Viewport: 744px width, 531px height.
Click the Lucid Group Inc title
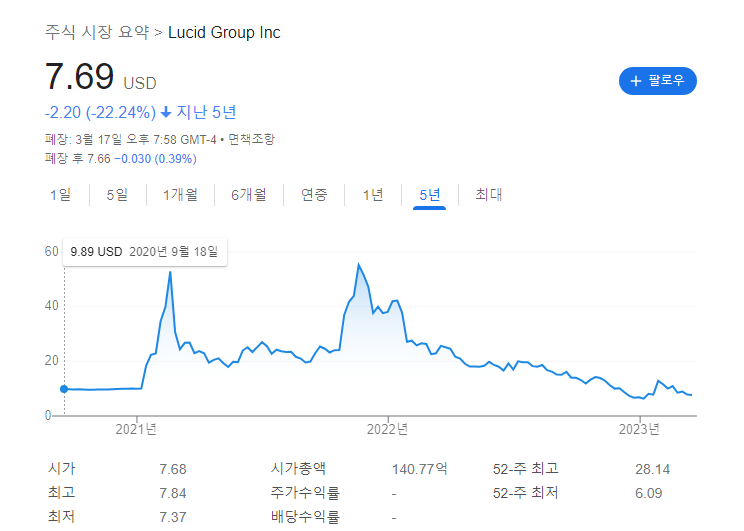pyautogui.click(x=224, y=32)
